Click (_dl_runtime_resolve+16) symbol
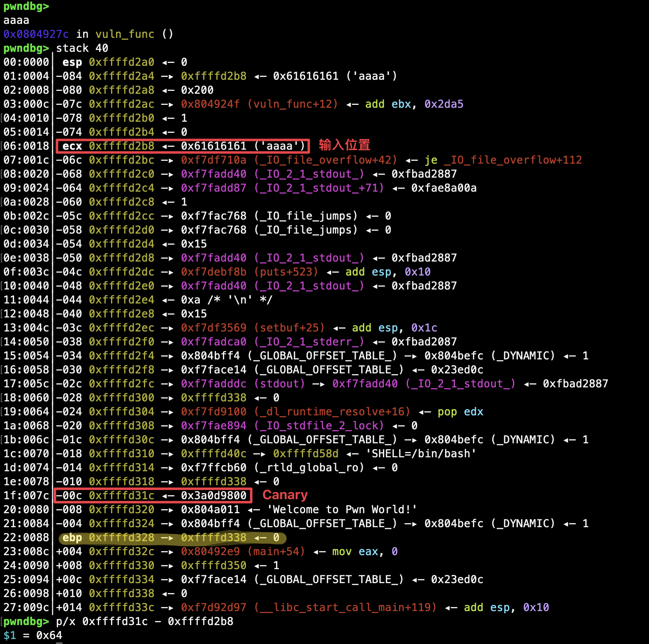This screenshot has width=649, height=644. tap(332, 412)
